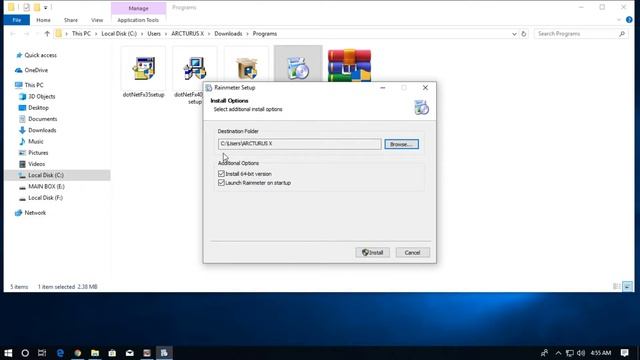Open Cortana search circle

(x=25, y=353)
